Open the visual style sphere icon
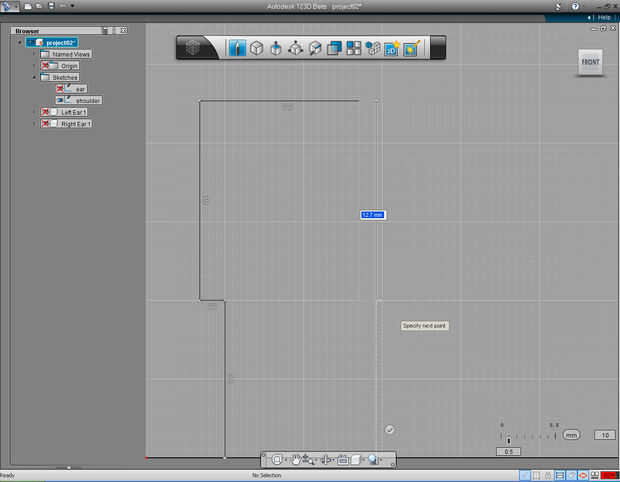The image size is (620, 482). tap(372, 459)
